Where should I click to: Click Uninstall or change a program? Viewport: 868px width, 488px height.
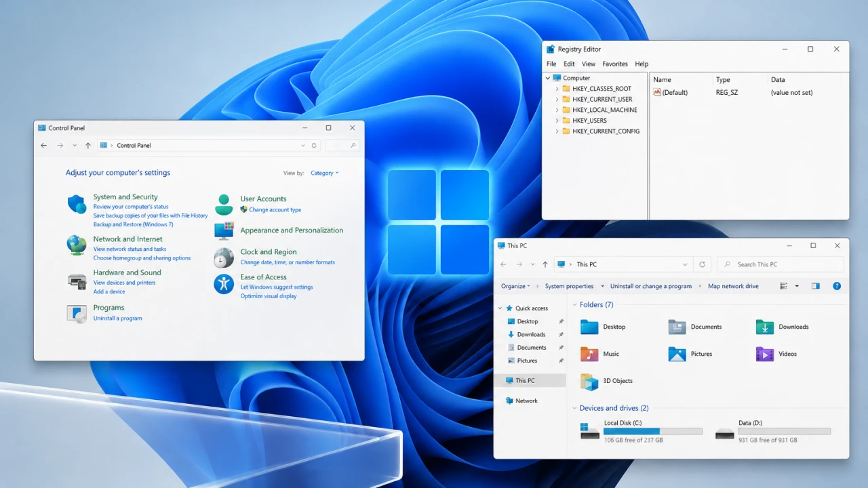pos(651,286)
